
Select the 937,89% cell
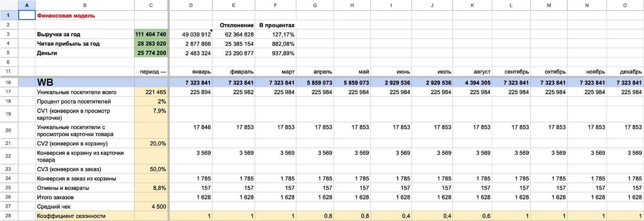pyautogui.click(x=275, y=53)
